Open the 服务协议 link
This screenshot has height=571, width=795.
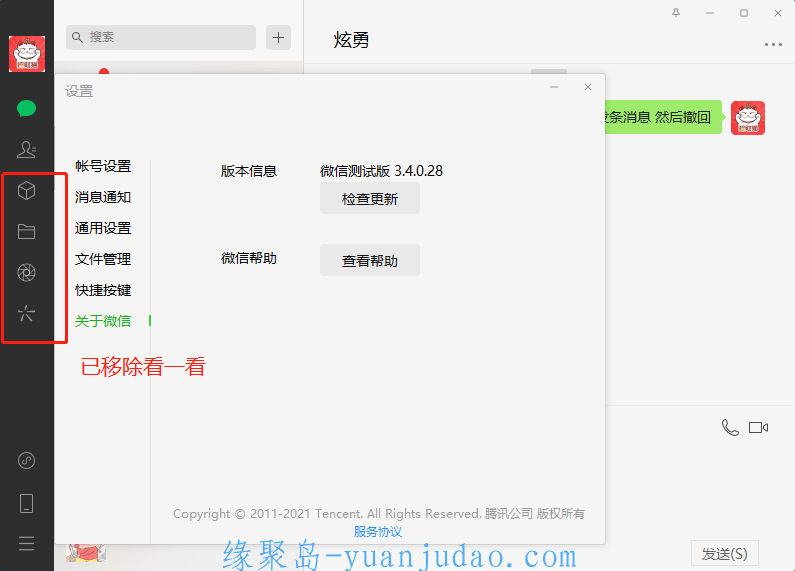pyautogui.click(x=378, y=532)
